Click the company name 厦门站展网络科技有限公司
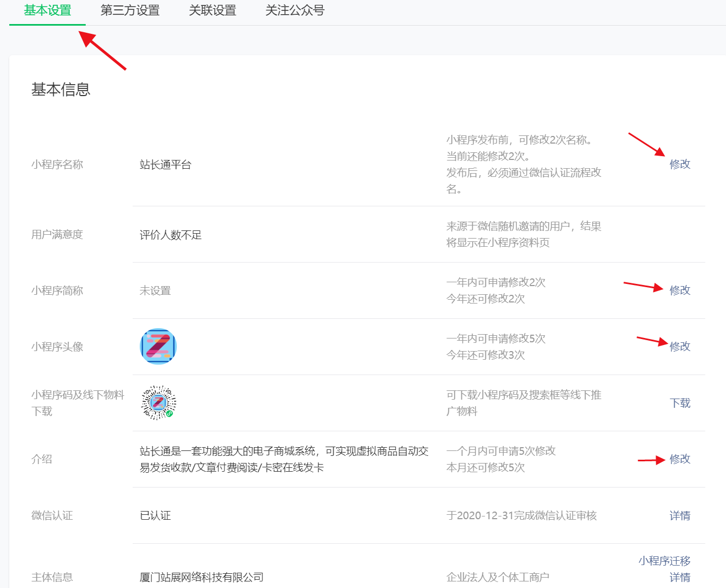Viewport: 726px width, 588px height. pyautogui.click(x=201, y=578)
